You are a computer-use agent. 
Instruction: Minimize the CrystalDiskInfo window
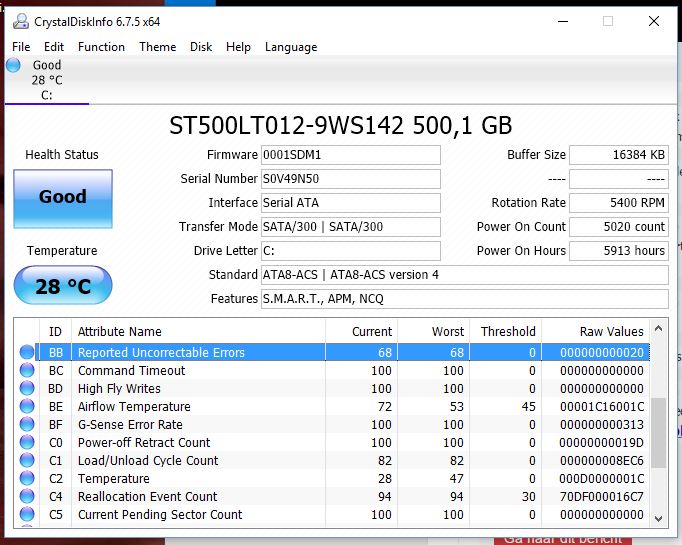pos(563,21)
